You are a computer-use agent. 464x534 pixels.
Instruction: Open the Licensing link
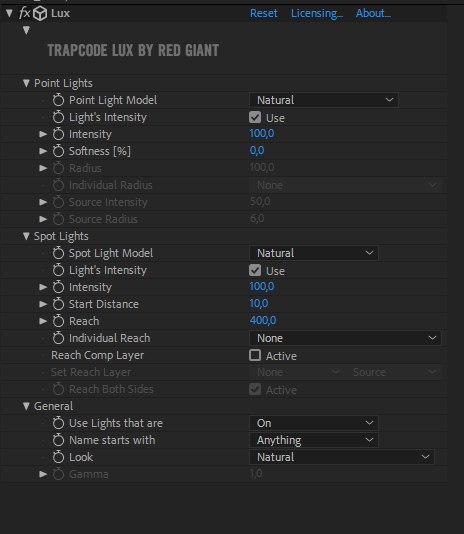316,13
